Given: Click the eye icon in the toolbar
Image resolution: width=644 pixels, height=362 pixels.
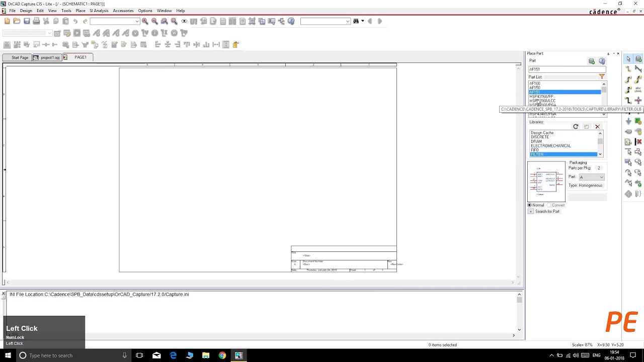Looking at the screenshot, I should (x=184, y=21).
